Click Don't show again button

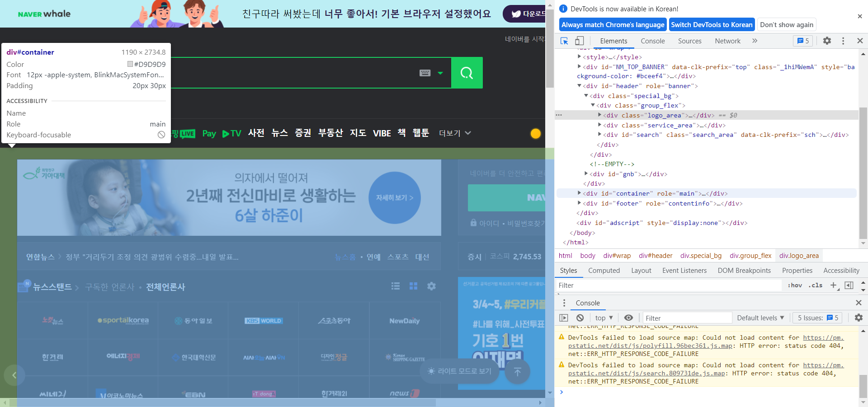point(787,25)
